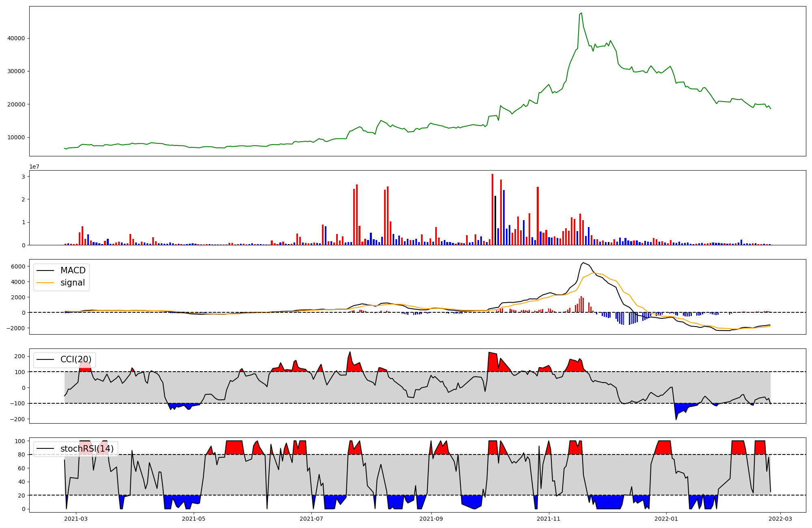Click the 40000 price axis label

pos(16,39)
